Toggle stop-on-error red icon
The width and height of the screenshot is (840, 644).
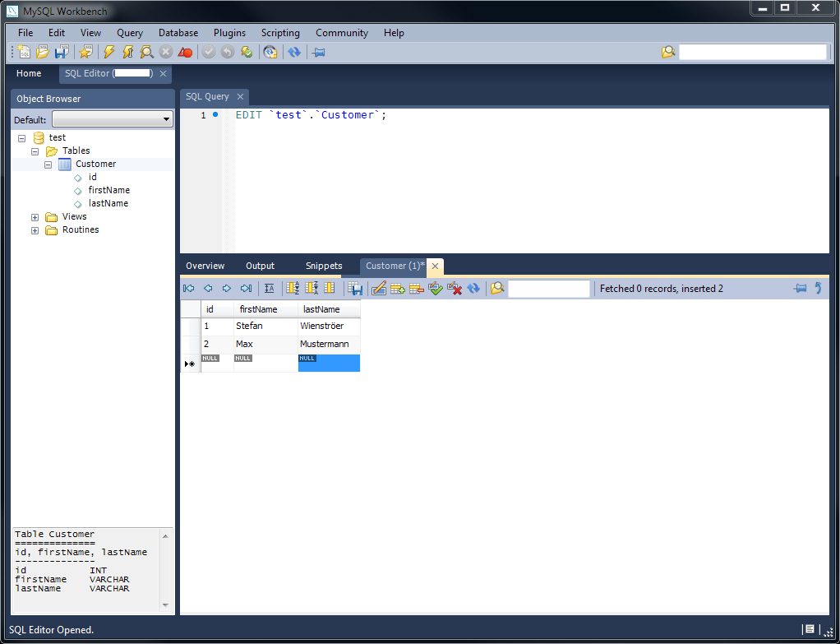point(186,52)
